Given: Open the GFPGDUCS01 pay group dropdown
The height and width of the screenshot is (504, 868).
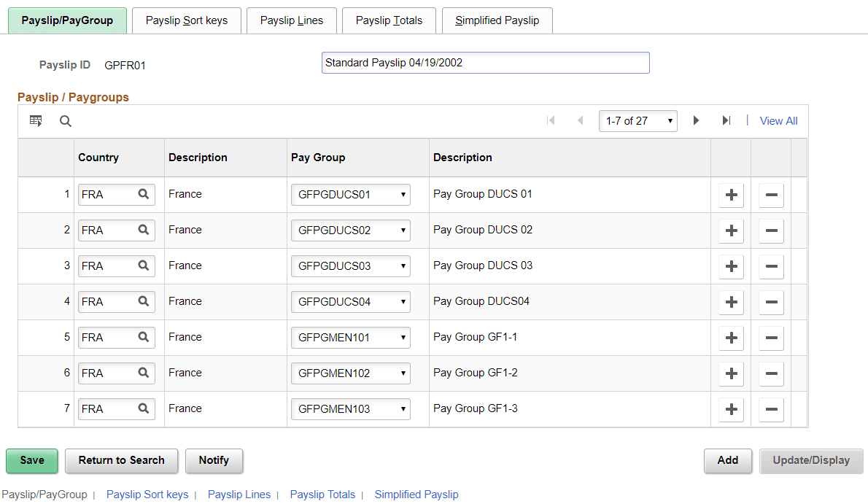Looking at the screenshot, I should [x=350, y=194].
